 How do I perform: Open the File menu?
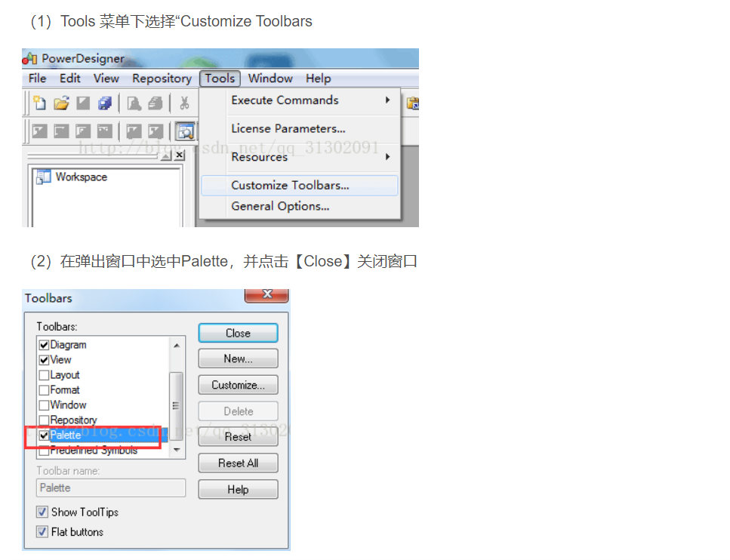pos(37,78)
